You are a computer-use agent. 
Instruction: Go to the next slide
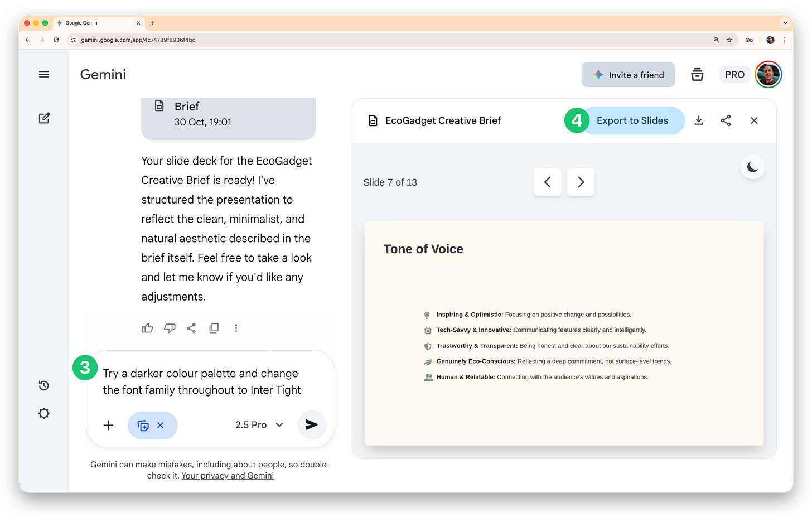coord(581,182)
